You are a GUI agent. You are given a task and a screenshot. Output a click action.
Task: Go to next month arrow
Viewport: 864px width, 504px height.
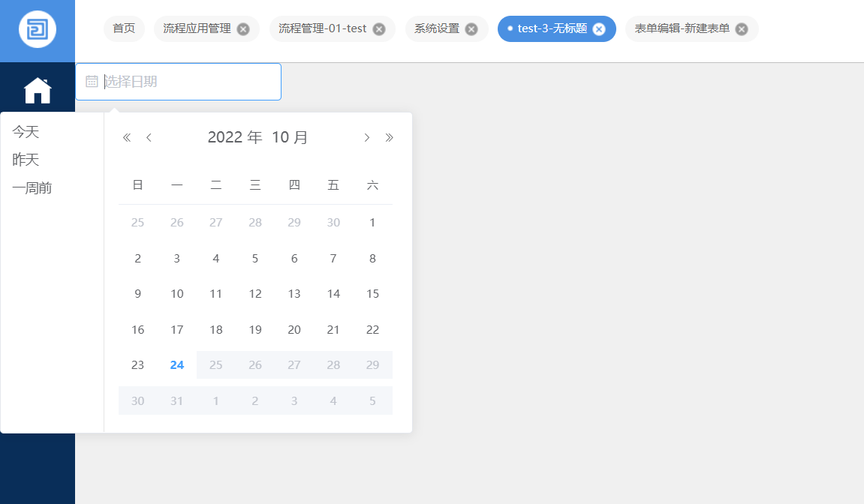(367, 138)
